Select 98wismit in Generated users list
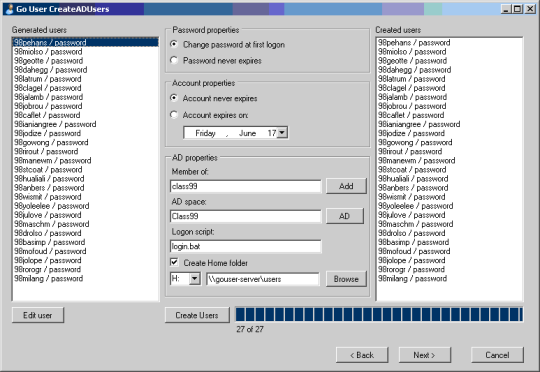Viewport: 540px width, 372px height. 85,197
